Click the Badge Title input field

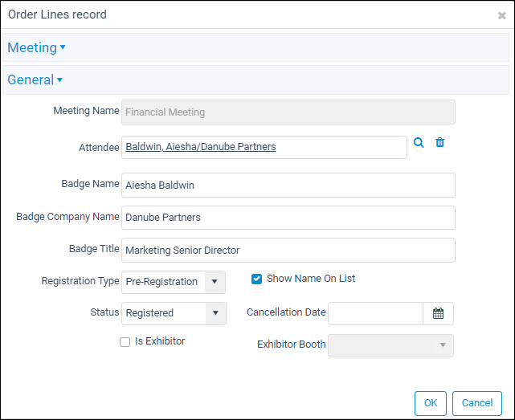pyautogui.click(x=288, y=251)
